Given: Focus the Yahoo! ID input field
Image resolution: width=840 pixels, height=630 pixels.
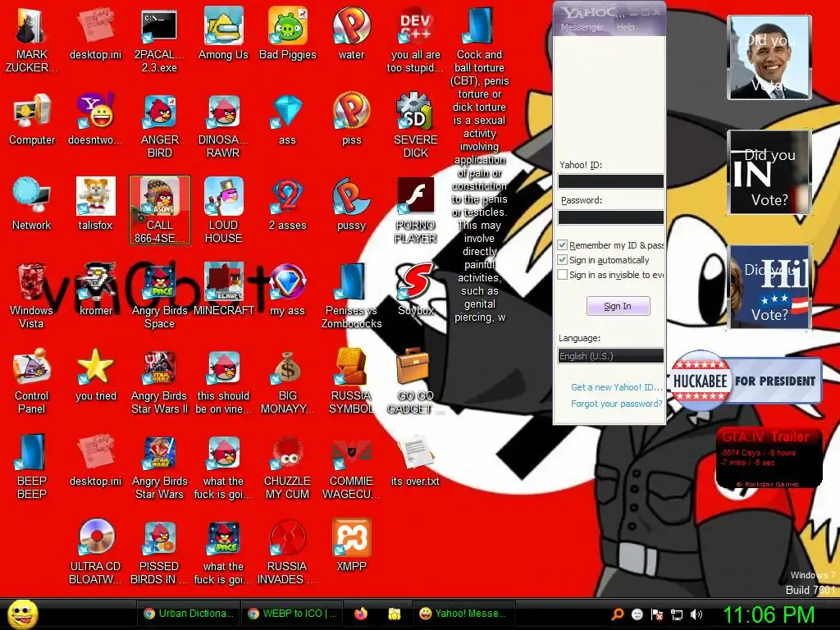Looking at the screenshot, I should [610, 181].
